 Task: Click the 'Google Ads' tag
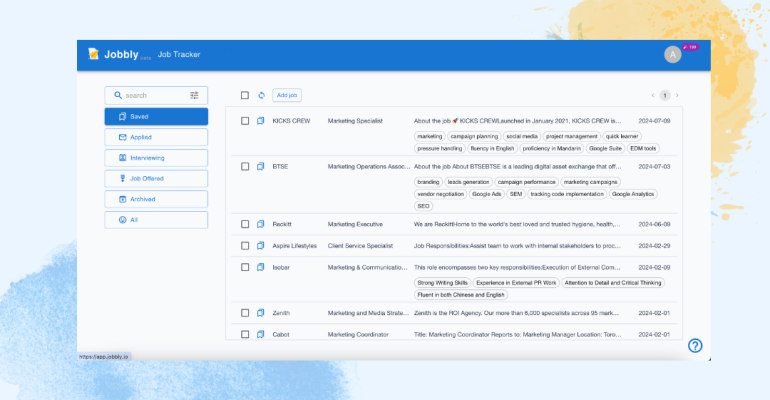487,194
